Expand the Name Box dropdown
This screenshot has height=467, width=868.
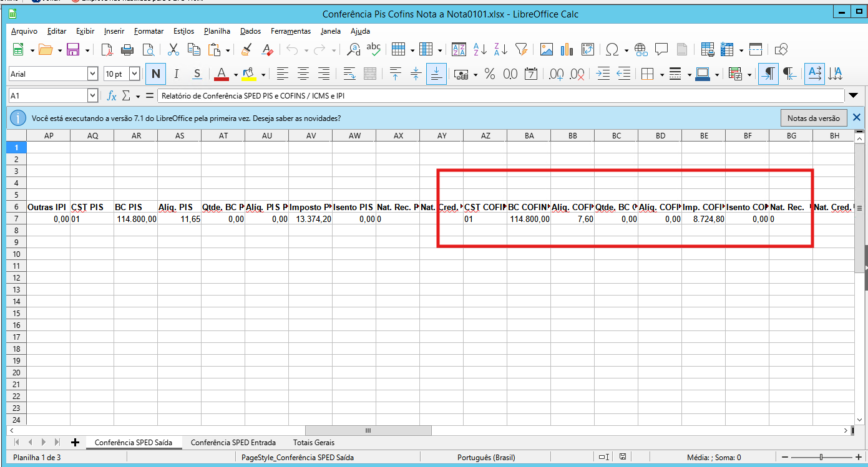[93, 95]
